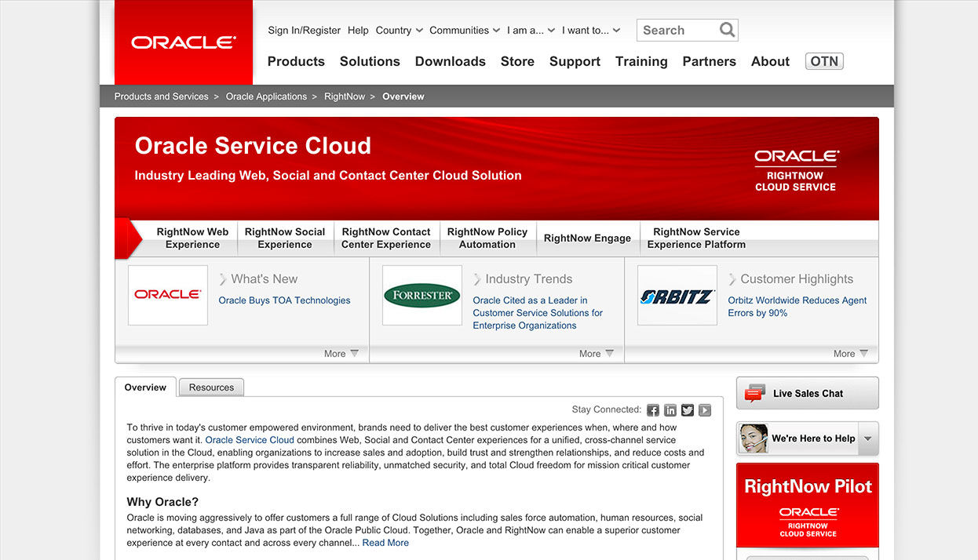
Task: Click the LinkedIn share icon
Action: [x=670, y=409]
